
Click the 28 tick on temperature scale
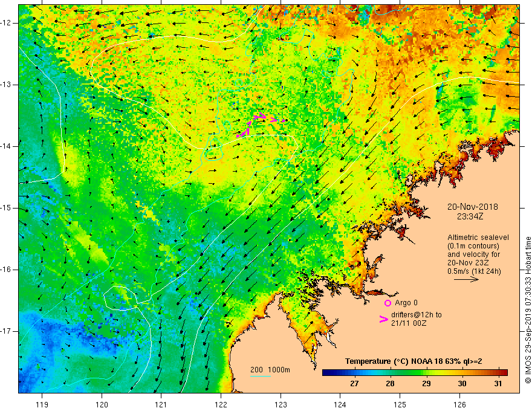(390, 384)
